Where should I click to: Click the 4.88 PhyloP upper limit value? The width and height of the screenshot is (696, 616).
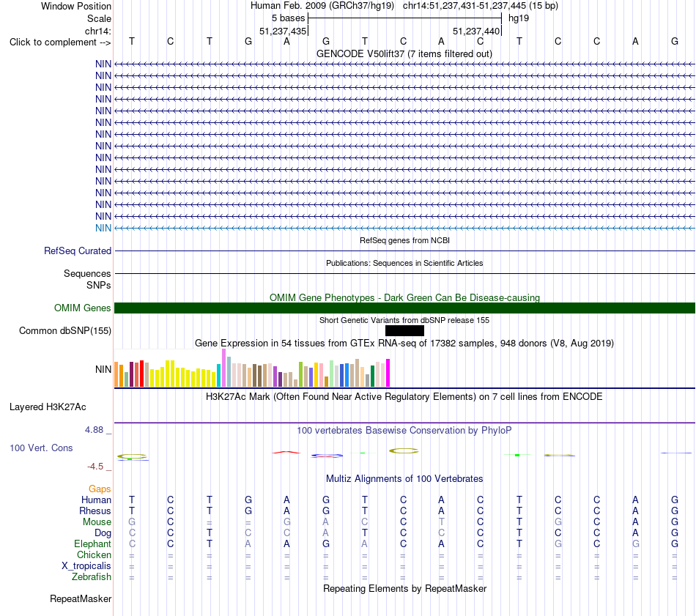pos(94,430)
